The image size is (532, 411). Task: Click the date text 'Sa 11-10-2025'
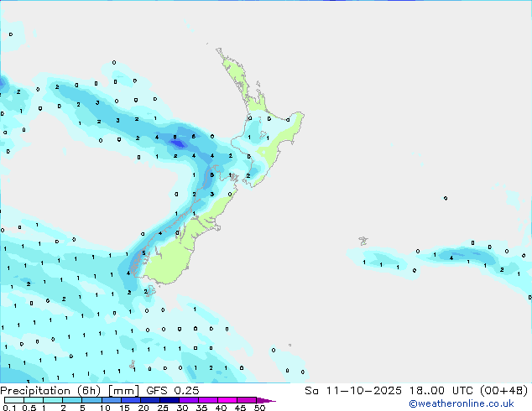[x=353, y=391]
